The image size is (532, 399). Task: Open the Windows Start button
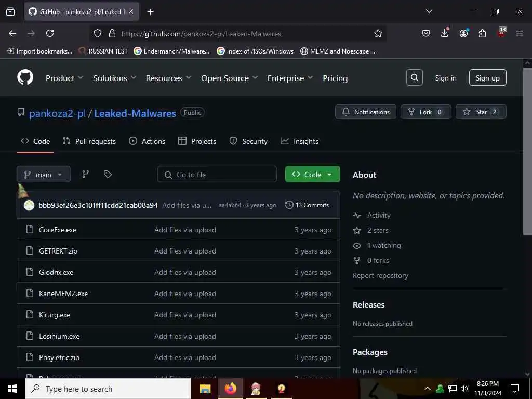12,389
